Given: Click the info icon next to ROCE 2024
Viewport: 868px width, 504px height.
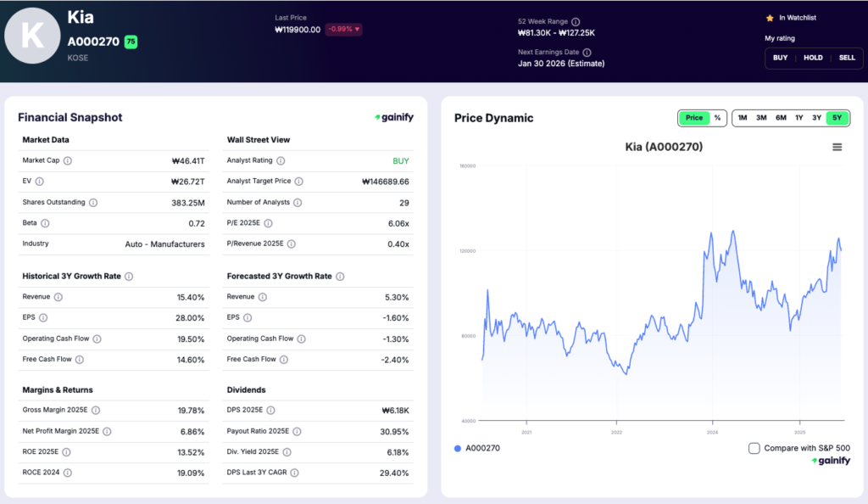Looking at the screenshot, I should coord(67,473).
